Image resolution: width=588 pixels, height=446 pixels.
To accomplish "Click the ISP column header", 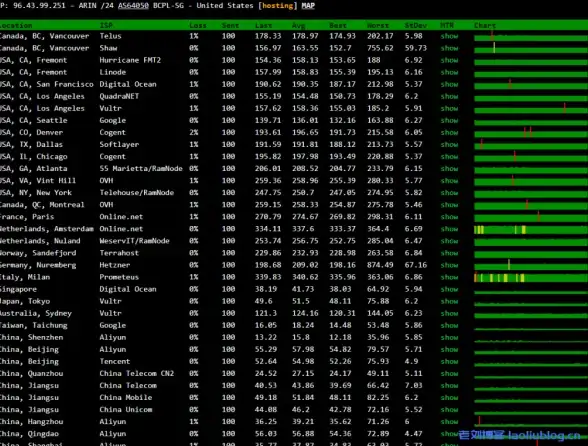I will 106,25.
